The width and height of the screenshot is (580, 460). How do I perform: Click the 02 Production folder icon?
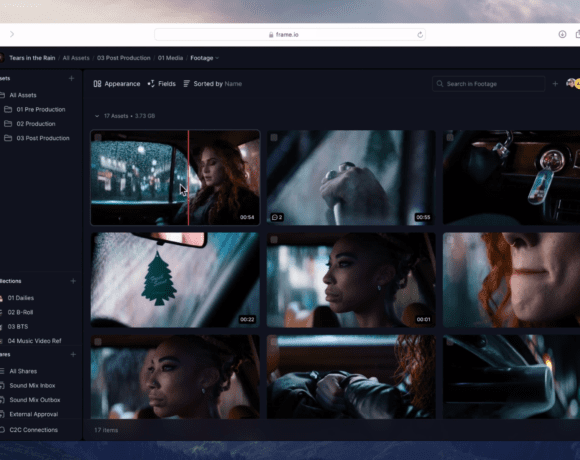8,124
